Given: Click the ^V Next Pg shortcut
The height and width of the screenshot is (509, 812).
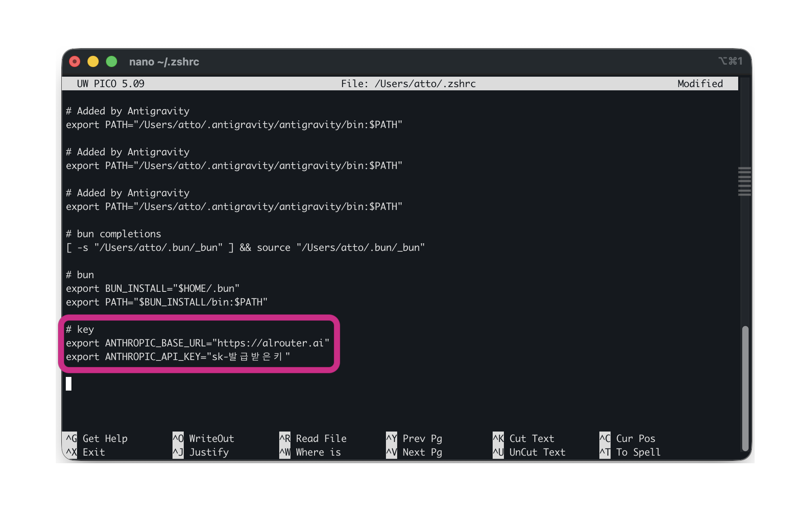Looking at the screenshot, I should point(414,452).
